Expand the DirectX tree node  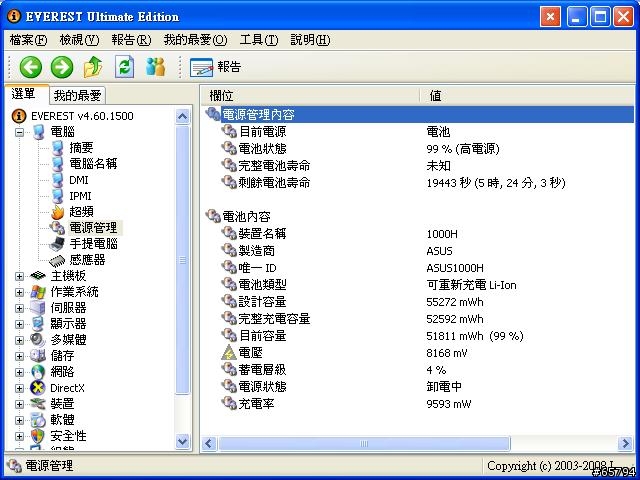click(19, 388)
